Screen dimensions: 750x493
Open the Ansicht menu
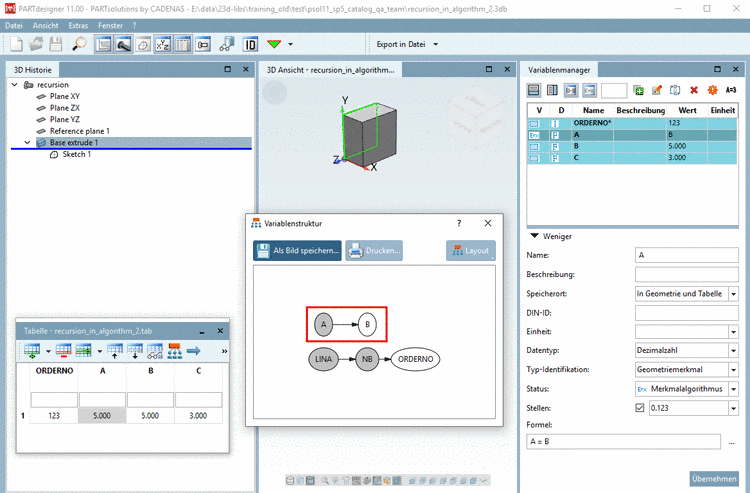(x=45, y=25)
